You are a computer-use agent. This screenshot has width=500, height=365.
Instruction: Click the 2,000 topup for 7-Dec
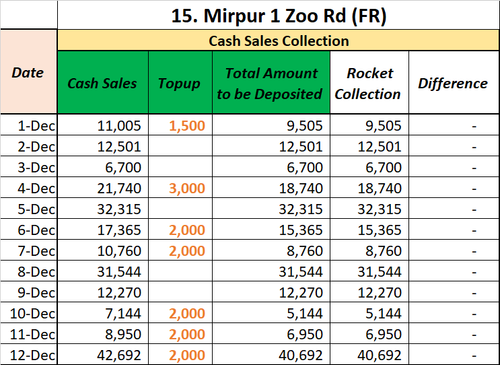[x=180, y=250]
